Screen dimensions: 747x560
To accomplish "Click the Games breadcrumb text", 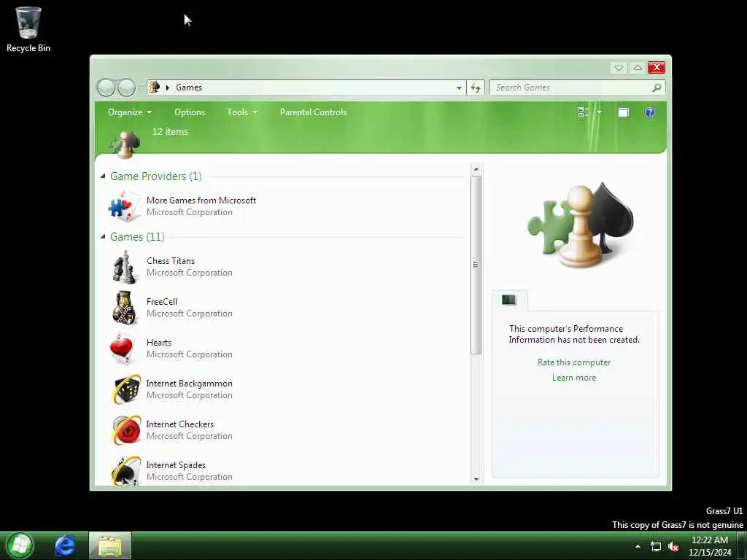I will point(189,87).
